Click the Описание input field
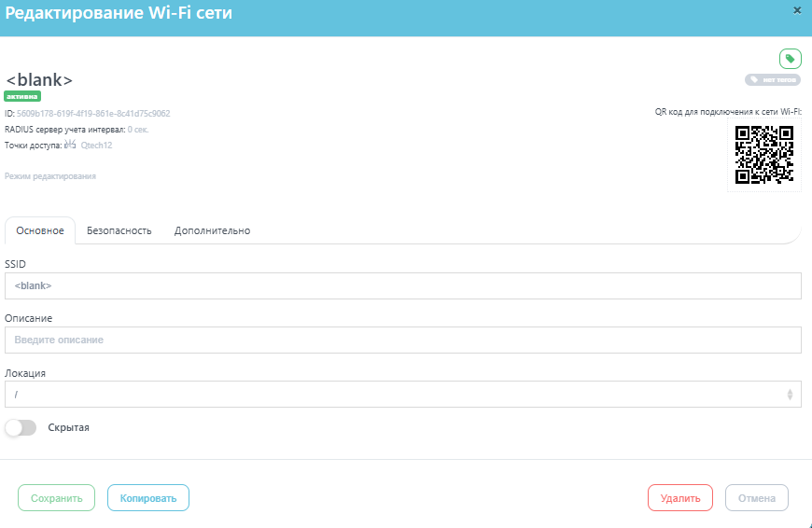812x528 pixels. click(x=403, y=340)
